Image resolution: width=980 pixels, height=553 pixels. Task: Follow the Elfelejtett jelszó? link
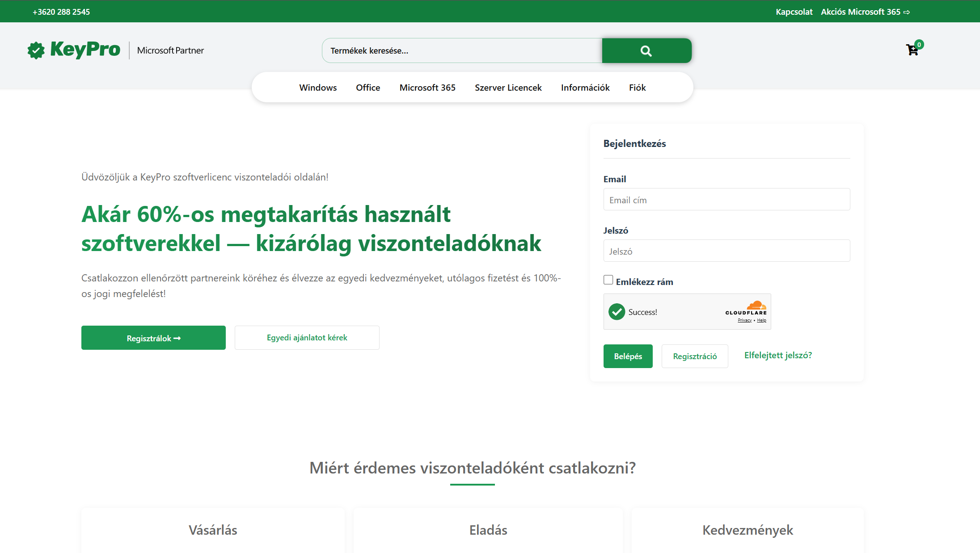[x=778, y=355]
